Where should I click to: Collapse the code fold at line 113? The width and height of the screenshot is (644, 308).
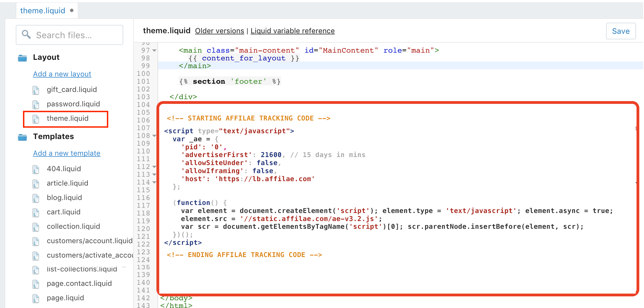pyautogui.click(x=154, y=174)
